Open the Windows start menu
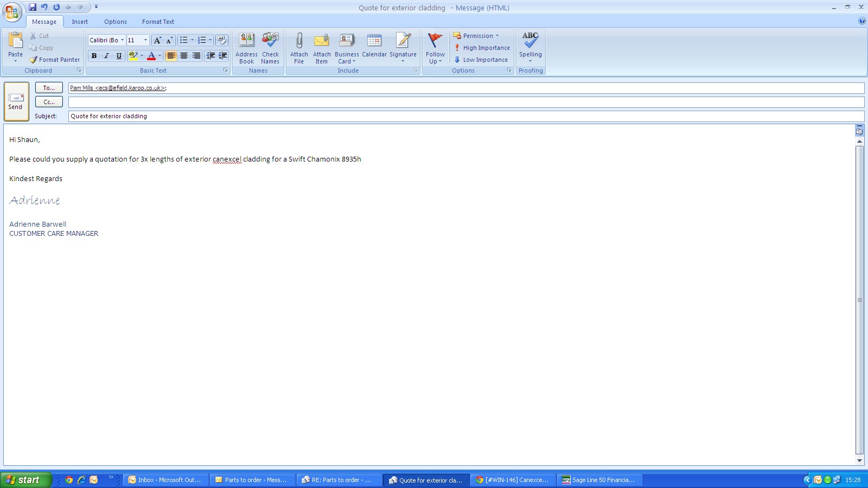Screen dimensions: 868x488 (25, 480)
